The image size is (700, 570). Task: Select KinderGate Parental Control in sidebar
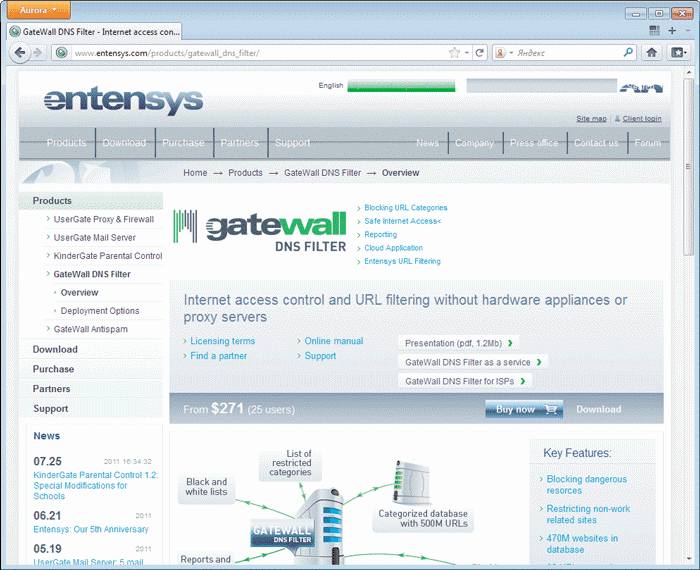[x=108, y=256]
